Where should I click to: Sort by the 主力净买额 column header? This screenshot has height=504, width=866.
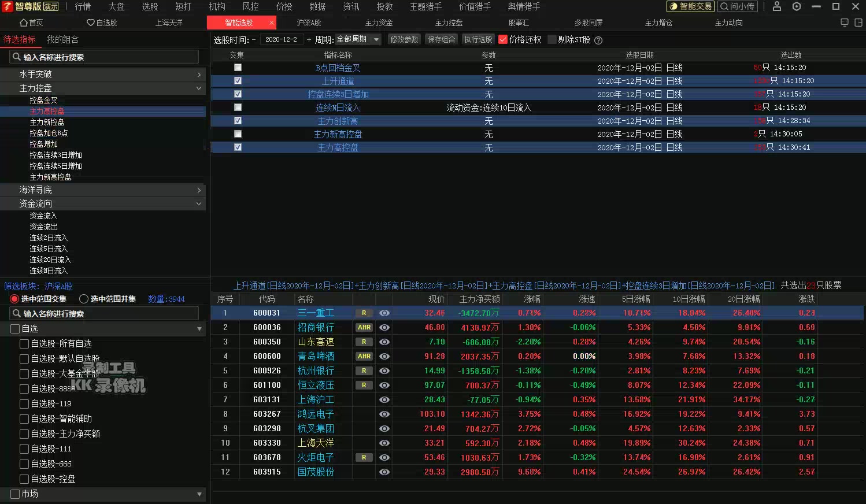pyautogui.click(x=479, y=299)
